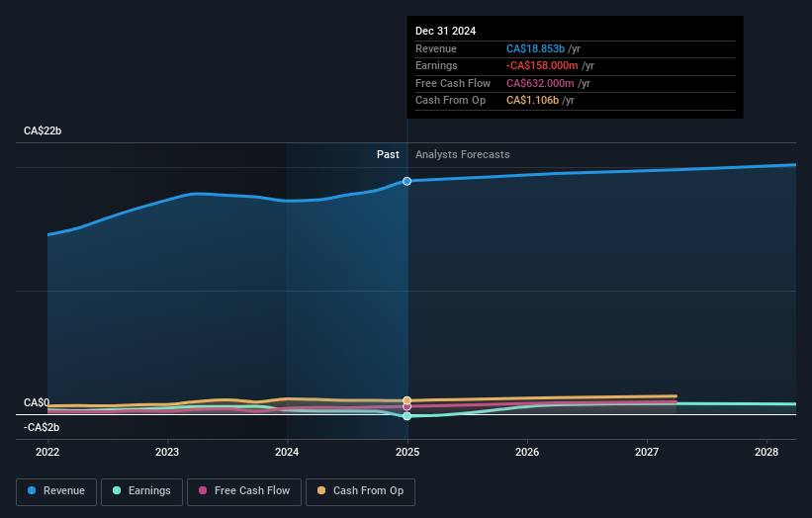The height and width of the screenshot is (518, 812).
Task: Click the -CA$2b y-axis label
Action: (42, 427)
